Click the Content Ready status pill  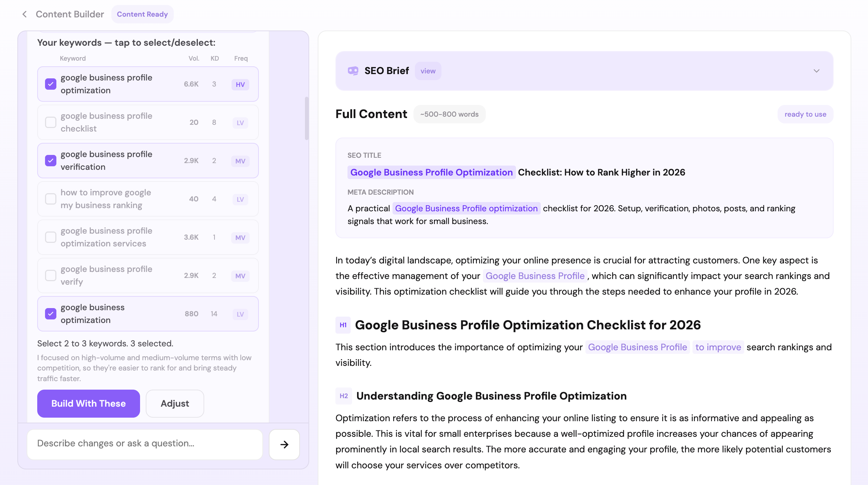pyautogui.click(x=142, y=14)
